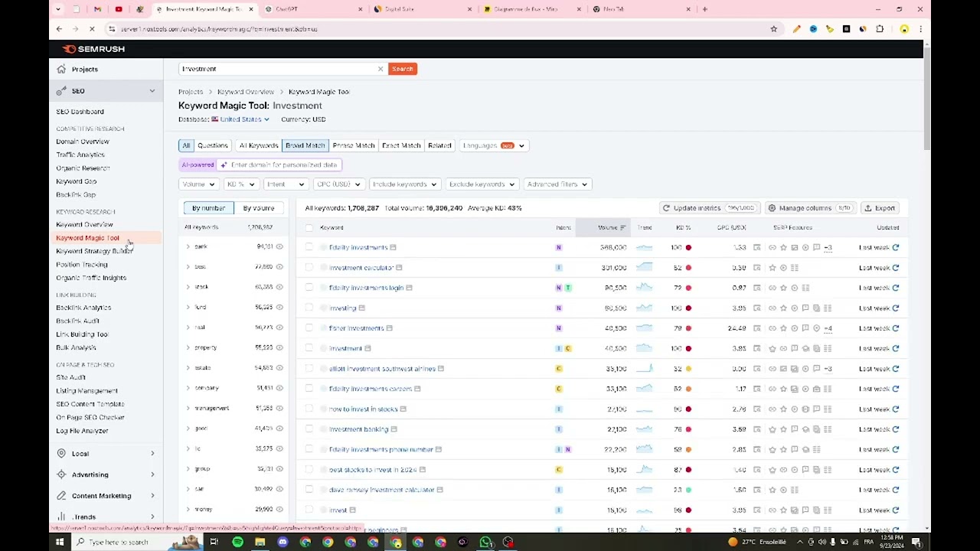Open browser extensions puzzle icon
Image resolution: width=980 pixels, height=551 pixels.
tap(880, 29)
